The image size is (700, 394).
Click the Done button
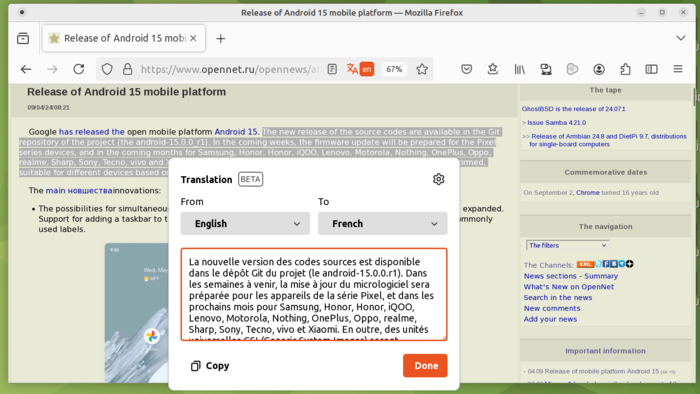point(425,365)
